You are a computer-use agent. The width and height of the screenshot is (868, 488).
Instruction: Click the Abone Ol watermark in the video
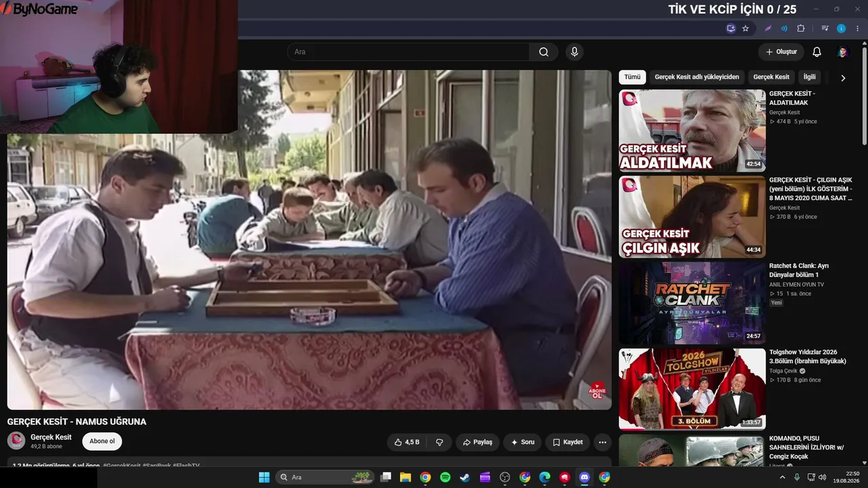[x=597, y=390]
